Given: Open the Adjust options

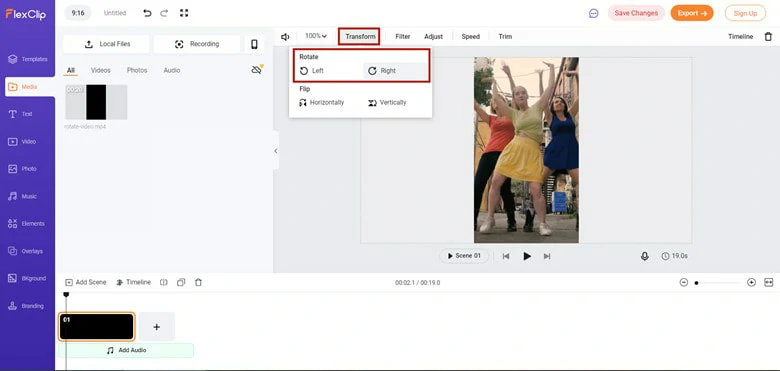Looking at the screenshot, I should 433,37.
